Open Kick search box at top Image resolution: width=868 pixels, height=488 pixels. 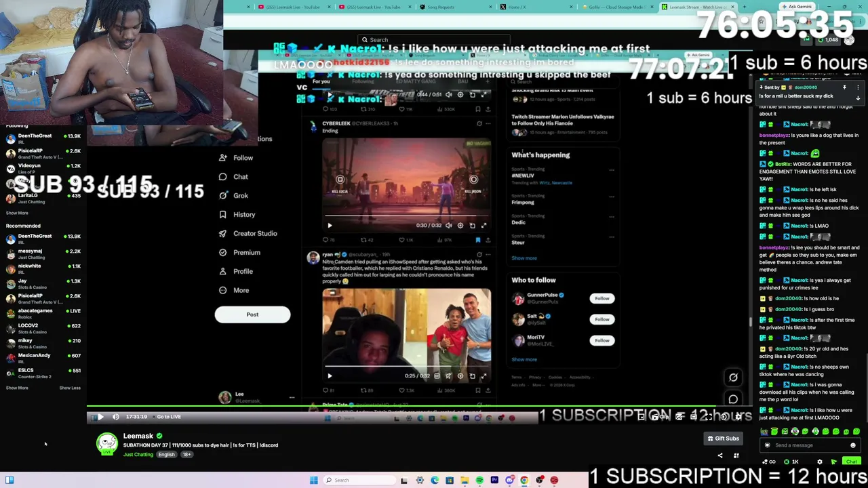(434, 40)
